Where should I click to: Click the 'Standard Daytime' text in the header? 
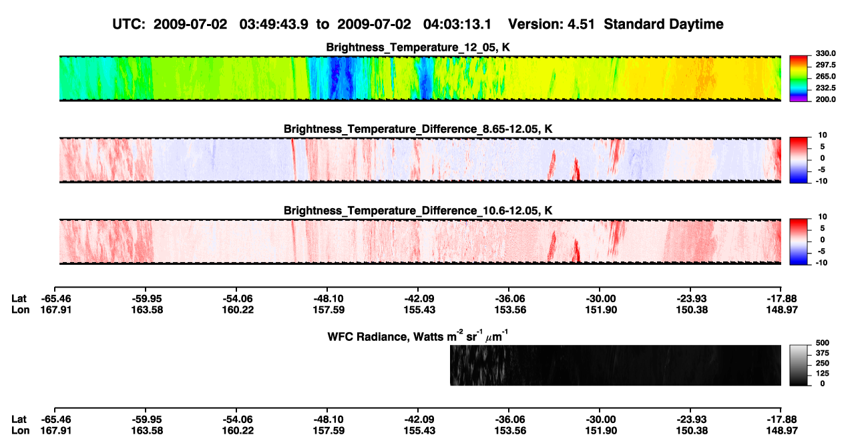click(x=664, y=25)
